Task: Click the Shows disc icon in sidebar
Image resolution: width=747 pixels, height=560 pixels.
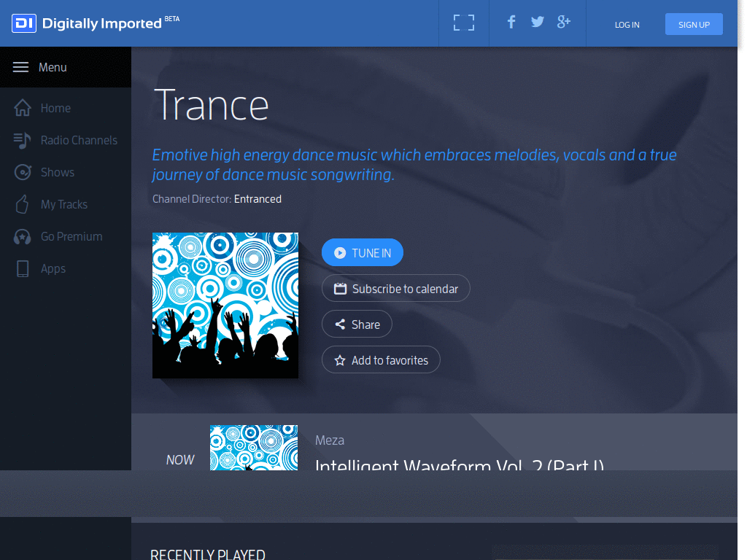Action: 23,172
